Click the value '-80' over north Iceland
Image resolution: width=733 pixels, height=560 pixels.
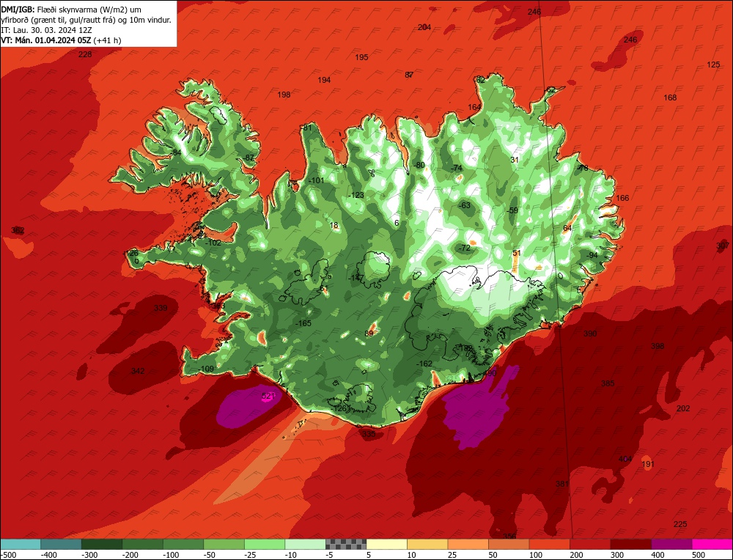click(419, 164)
